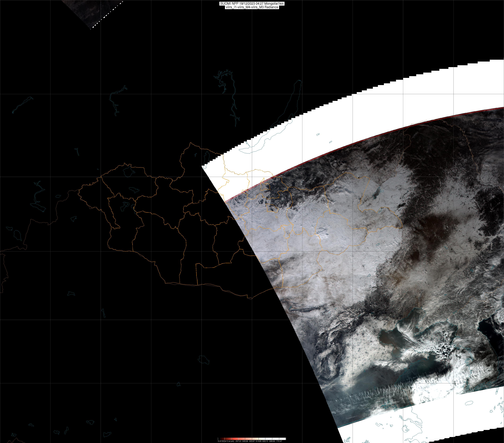Click the bright red section of colorbar

pyautogui.click(x=235, y=439)
